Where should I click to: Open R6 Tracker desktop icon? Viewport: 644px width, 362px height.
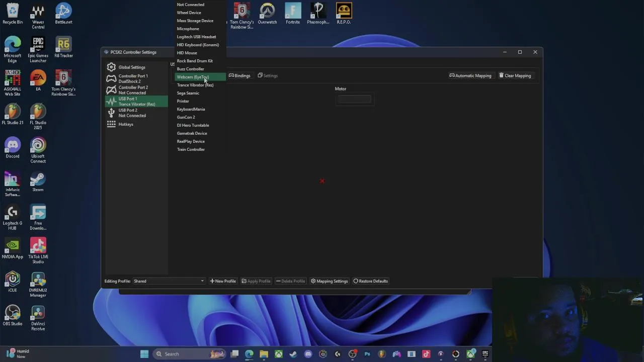[63, 47]
